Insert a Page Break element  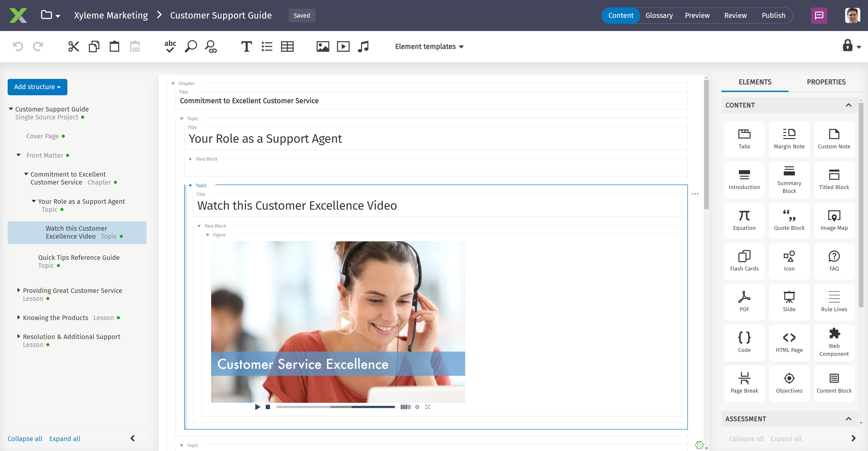(744, 383)
